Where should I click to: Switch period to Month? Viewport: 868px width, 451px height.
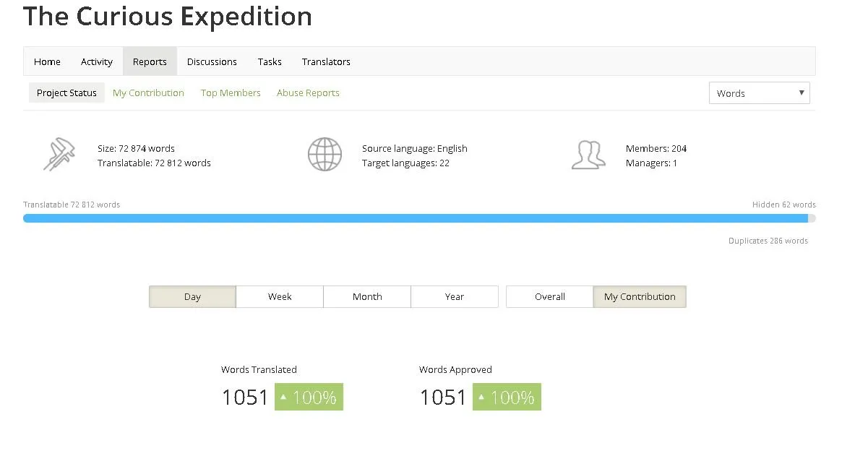tap(367, 296)
